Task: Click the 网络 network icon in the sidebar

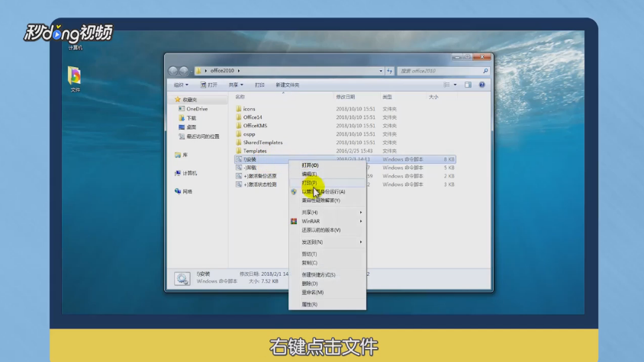Action: [x=178, y=191]
